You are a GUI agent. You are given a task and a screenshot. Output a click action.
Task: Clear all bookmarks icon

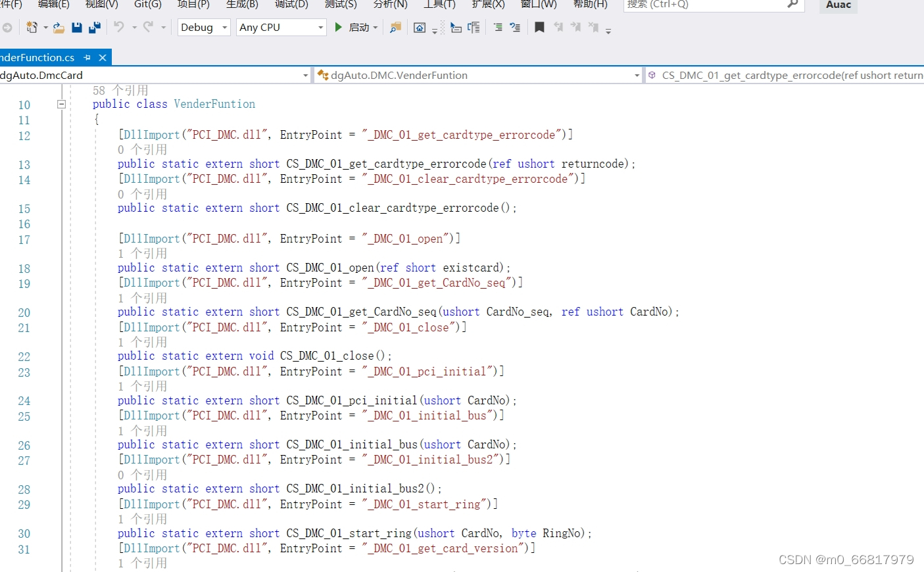pos(593,27)
